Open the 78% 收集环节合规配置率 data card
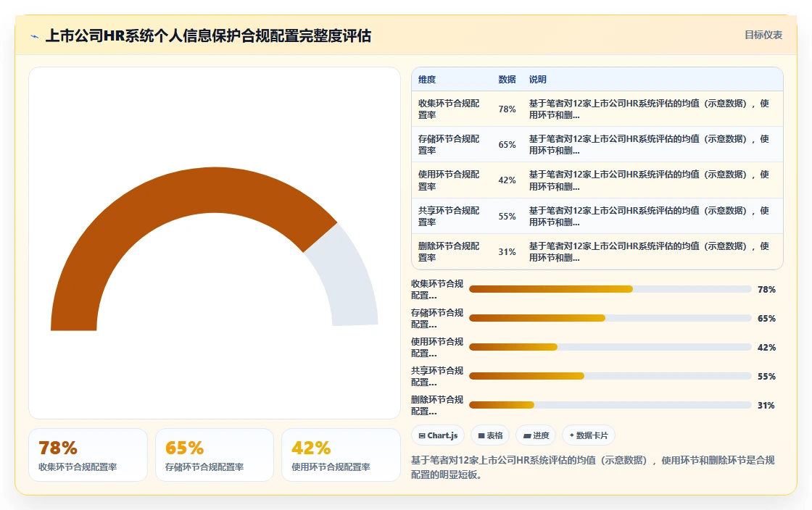 tap(88, 455)
